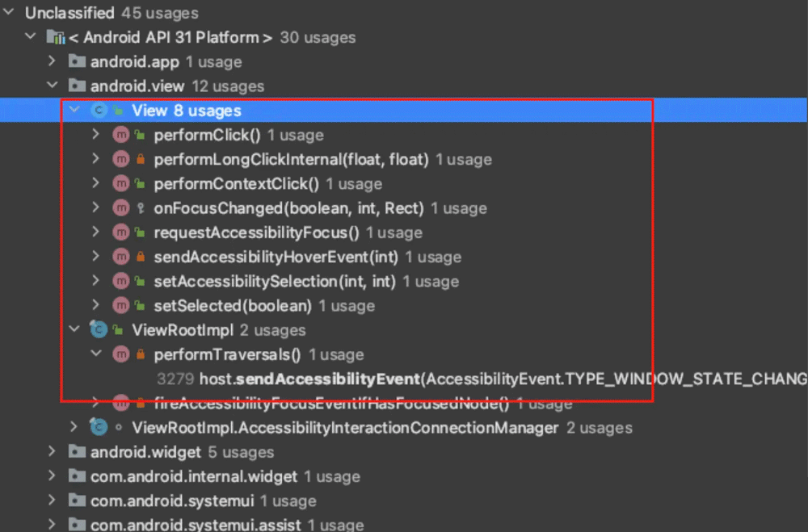The height and width of the screenshot is (532, 808).
Task: Expand the setSelected(boolean) method node
Action: coord(96,306)
